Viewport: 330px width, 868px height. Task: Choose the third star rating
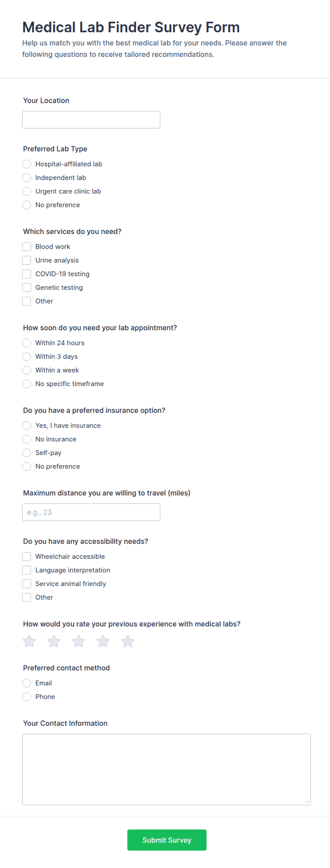[x=78, y=641]
